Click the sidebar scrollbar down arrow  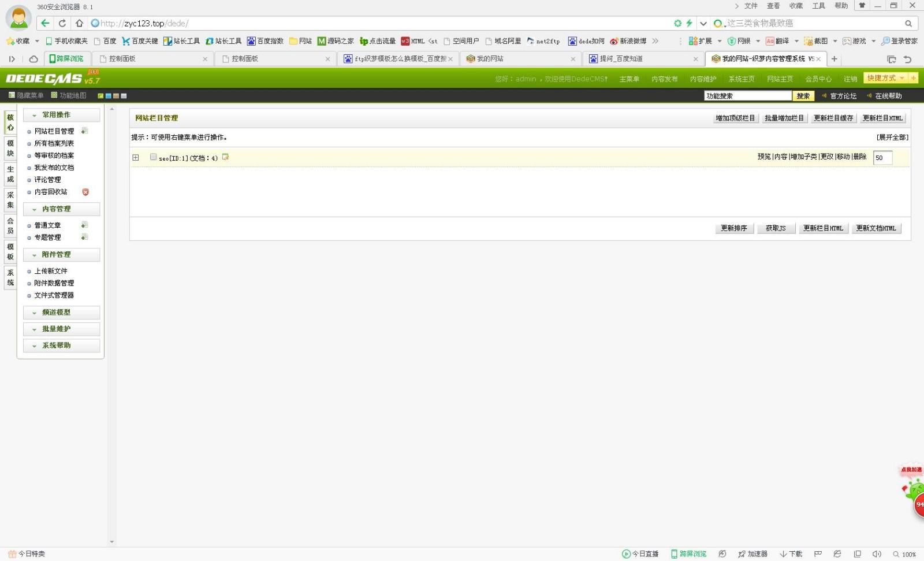tap(112, 542)
